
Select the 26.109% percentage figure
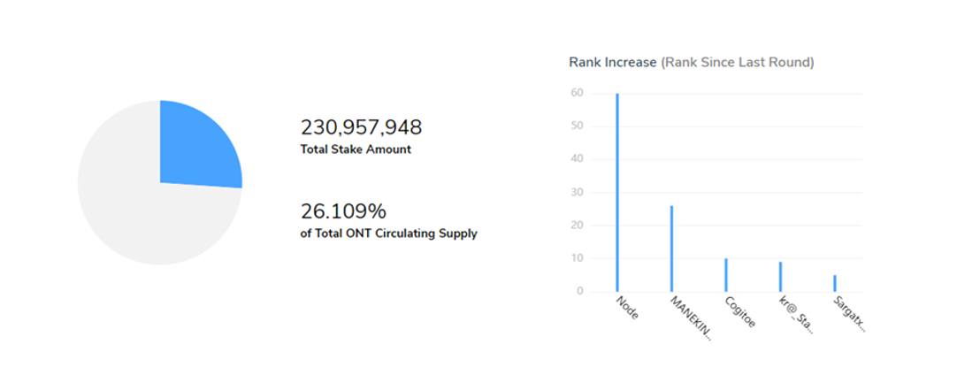click(343, 212)
